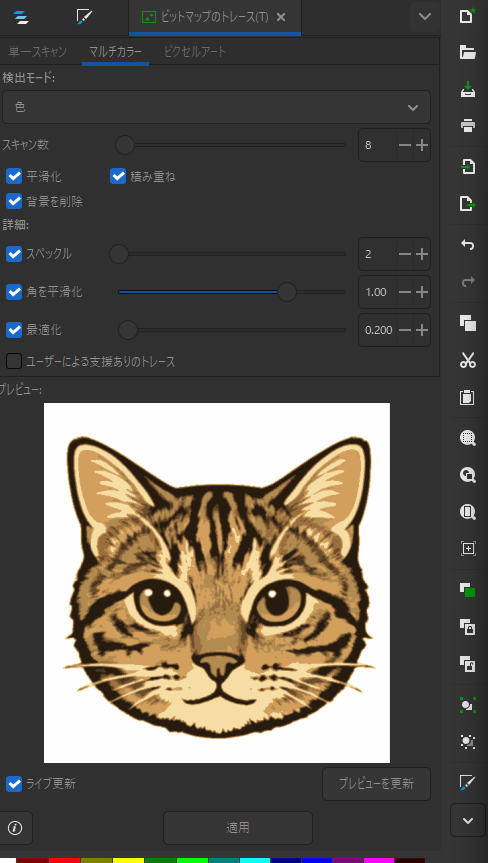Uncheck 背景を削除
488x863 pixels.
tap(14, 201)
